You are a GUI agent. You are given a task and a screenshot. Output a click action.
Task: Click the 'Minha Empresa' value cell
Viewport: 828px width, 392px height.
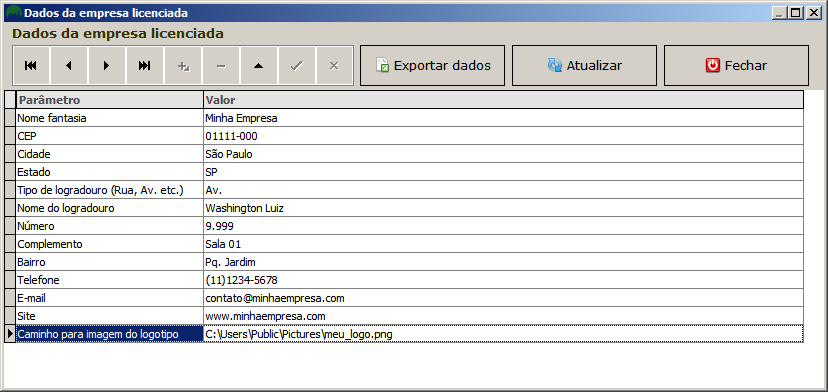[504, 118]
